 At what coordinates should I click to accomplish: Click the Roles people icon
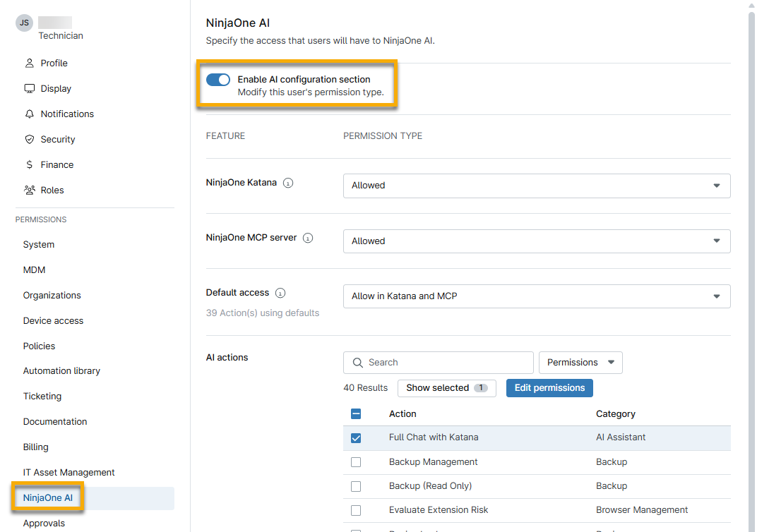30,190
